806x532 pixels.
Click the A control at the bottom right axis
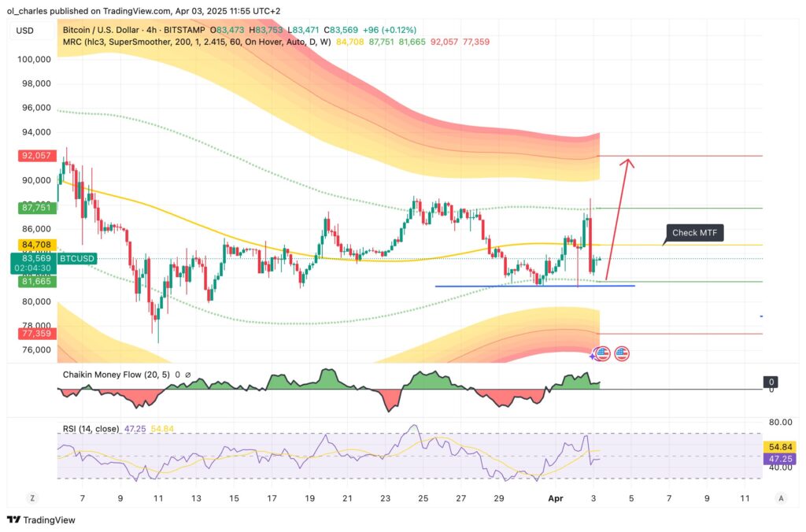pyautogui.click(x=781, y=498)
